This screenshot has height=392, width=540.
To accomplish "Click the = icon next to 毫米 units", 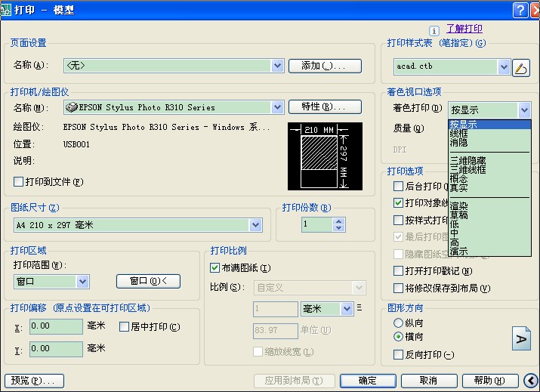I will click(x=359, y=307).
